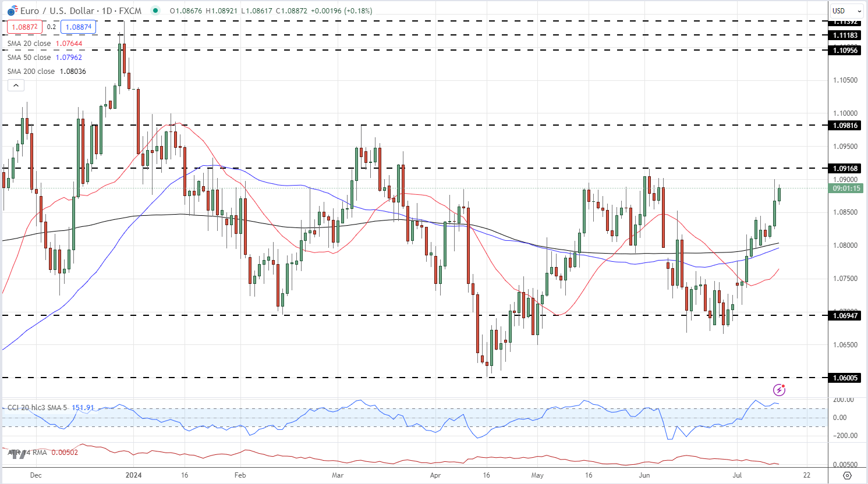Open the USD currency dropdown
This screenshot has height=484, width=868.
(x=846, y=10)
